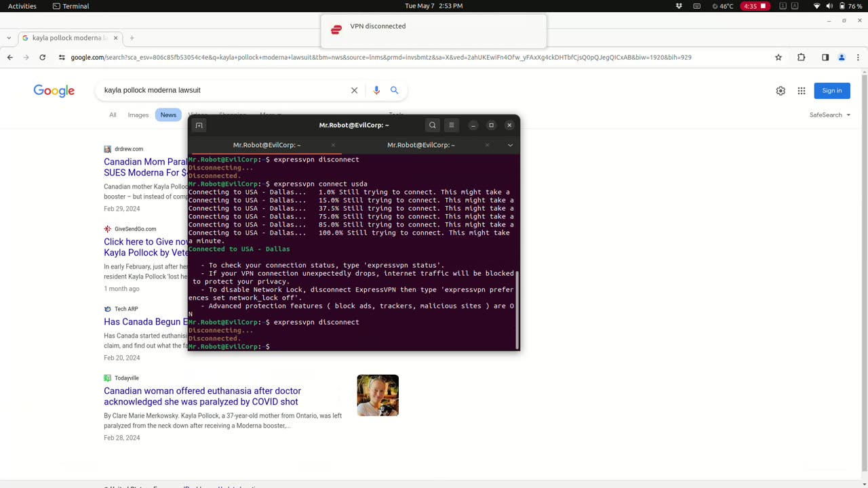This screenshot has width=868, height=488.
Task: Open the Tech ARP Has Canada Begun link
Action: pyautogui.click(x=146, y=322)
